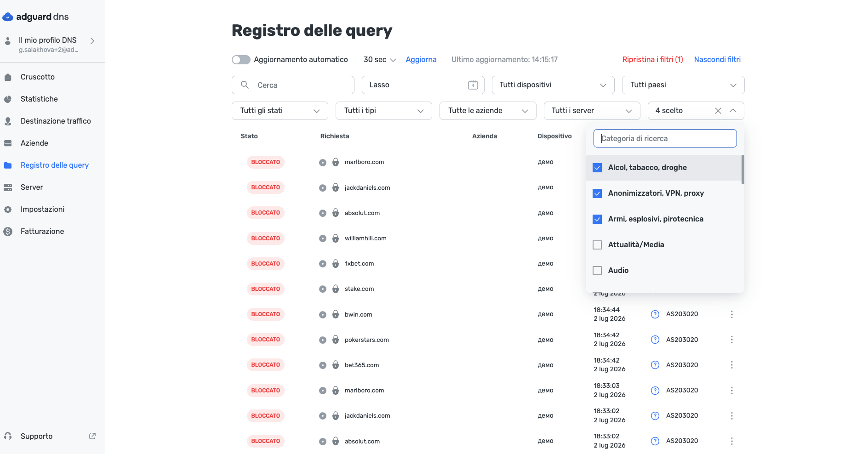This screenshot has height=454, width=868.
Task: Open the Tutti paesi dropdown
Action: [x=683, y=85]
